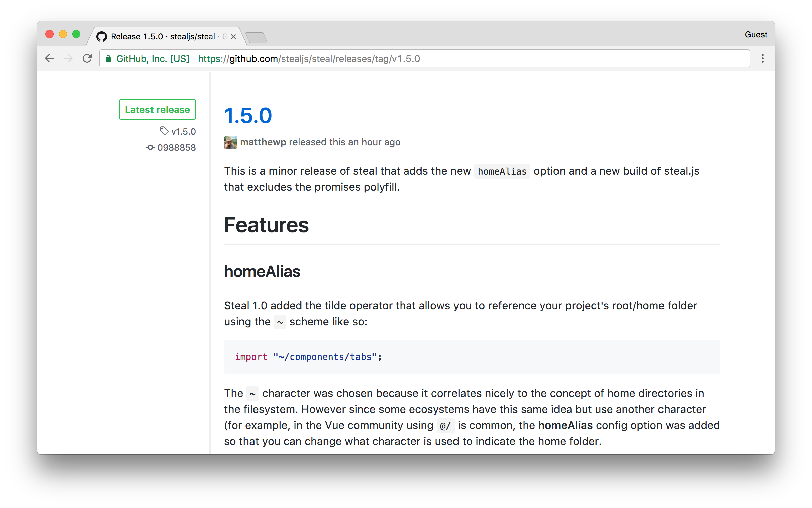
Task: Click the inline @/ code snippet
Action: [445, 426]
